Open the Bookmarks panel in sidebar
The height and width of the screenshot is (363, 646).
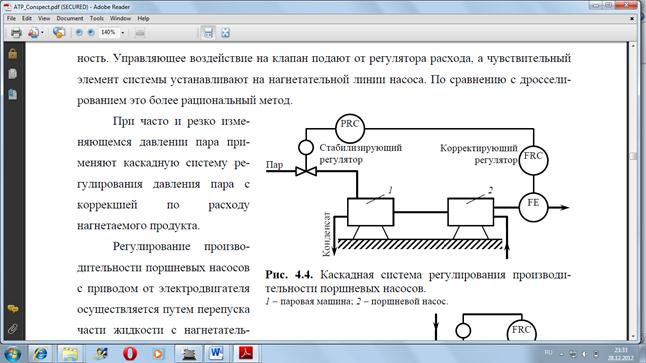pos(13,94)
